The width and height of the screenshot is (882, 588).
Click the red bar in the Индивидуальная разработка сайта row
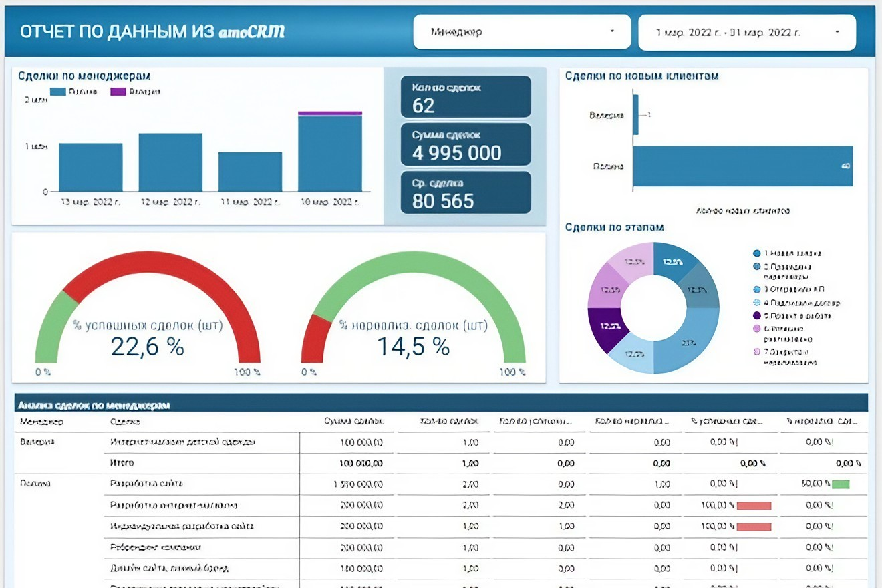click(x=754, y=527)
